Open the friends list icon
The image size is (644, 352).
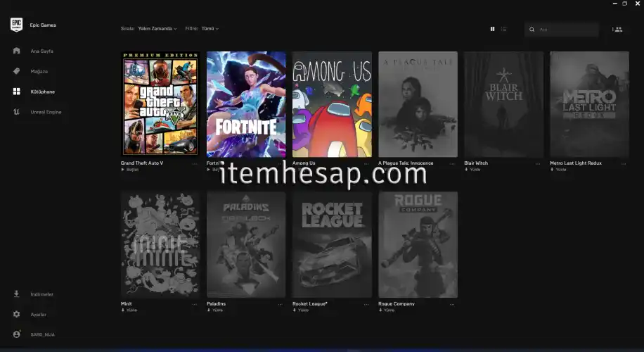click(617, 29)
